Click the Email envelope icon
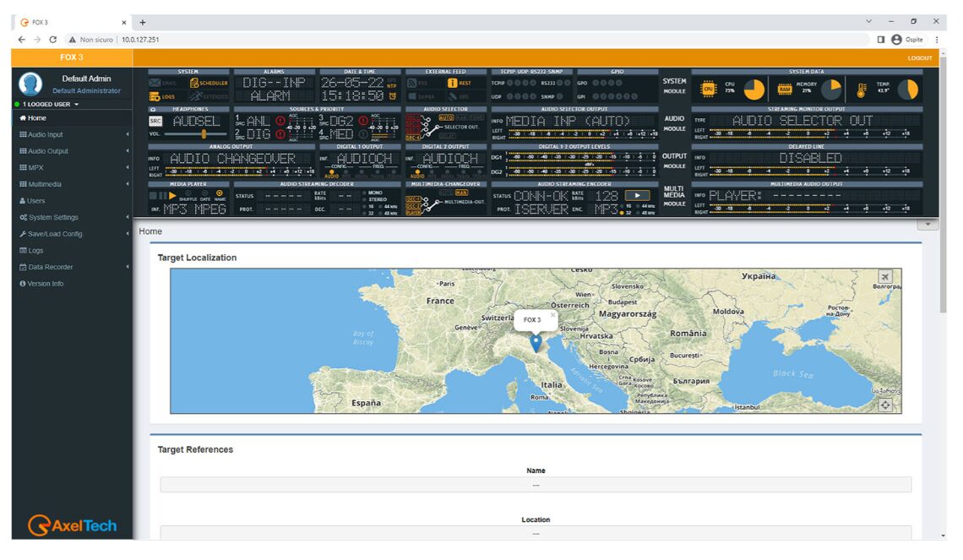This screenshot has width=963, height=560. 155,83
